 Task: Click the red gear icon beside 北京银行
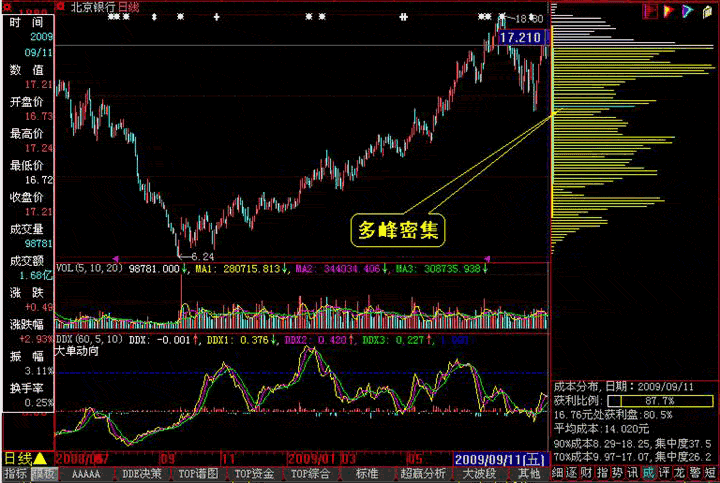tap(60, 6)
